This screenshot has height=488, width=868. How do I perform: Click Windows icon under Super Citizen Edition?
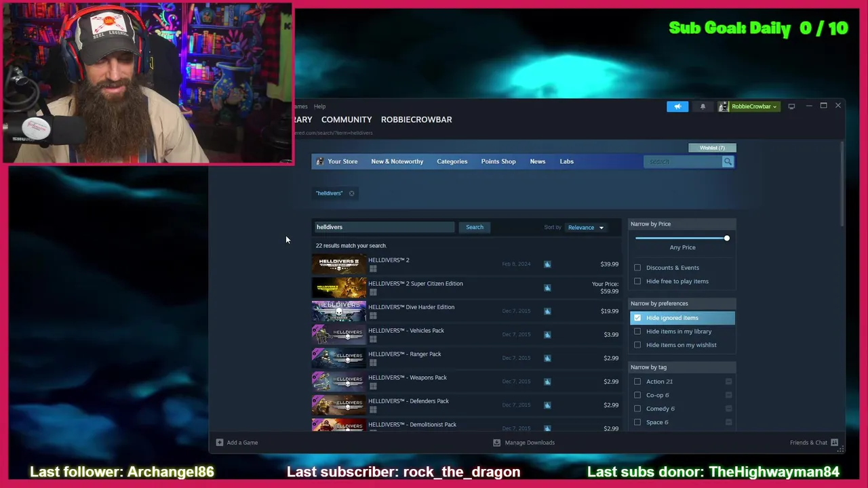[x=373, y=292]
